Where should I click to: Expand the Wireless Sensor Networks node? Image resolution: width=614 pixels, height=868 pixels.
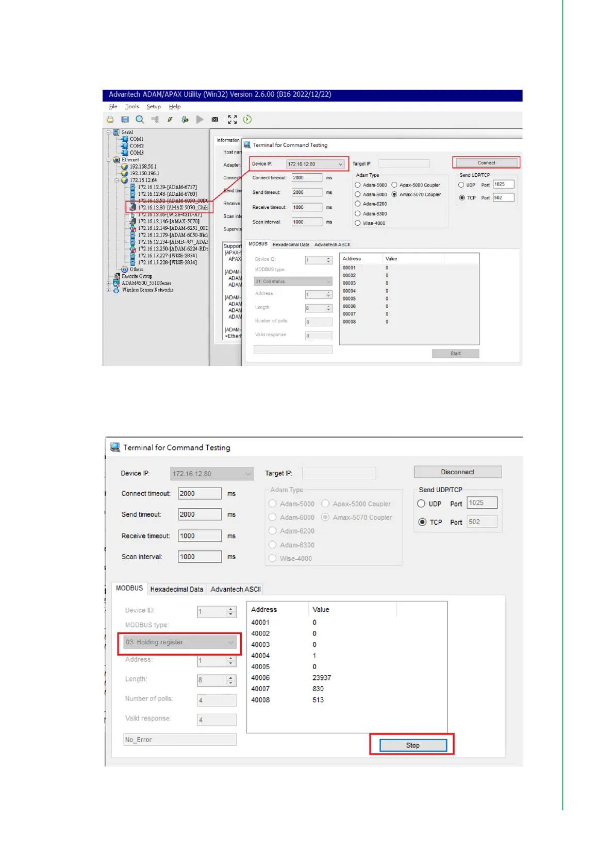[x=109, y=290]
